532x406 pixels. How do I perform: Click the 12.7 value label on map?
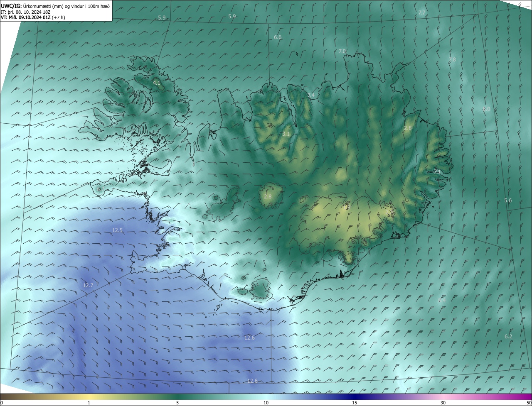click(88, 286)
